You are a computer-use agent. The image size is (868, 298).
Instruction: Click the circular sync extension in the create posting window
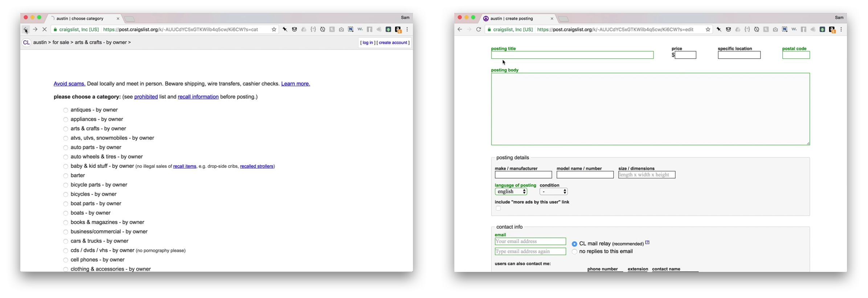pyautogui.click(x=757, y=29)
